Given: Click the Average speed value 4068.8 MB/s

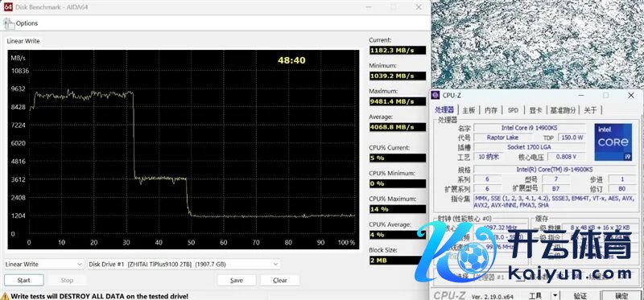Looking at the screenshot, I should point(397,127).
